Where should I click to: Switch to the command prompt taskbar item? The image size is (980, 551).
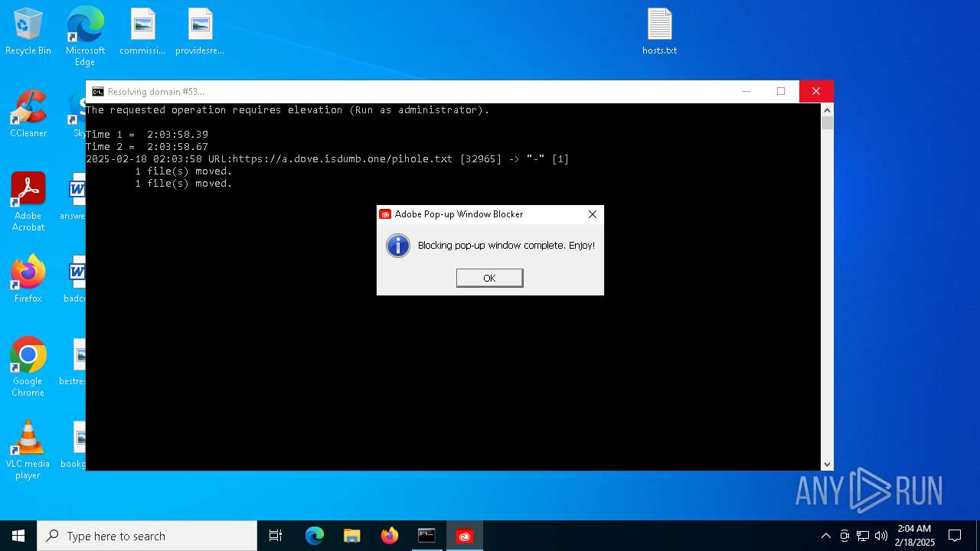[426, 536]
